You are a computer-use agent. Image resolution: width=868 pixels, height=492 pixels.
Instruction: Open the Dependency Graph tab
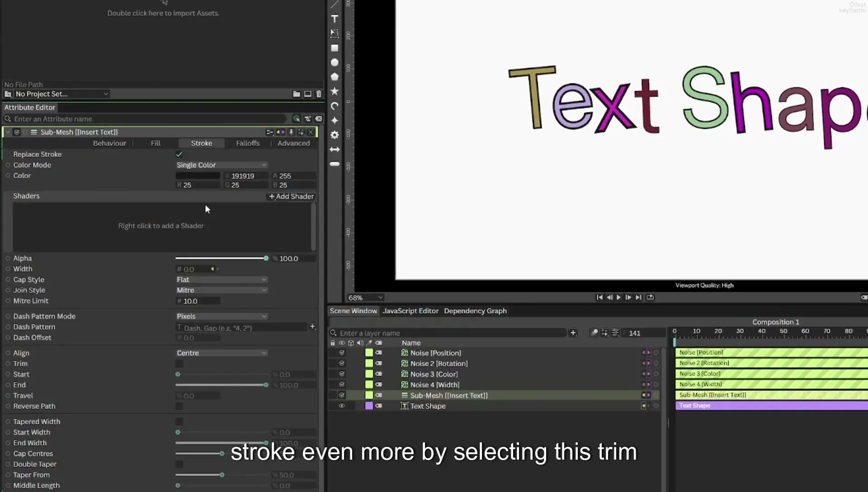tap(475, 311)
